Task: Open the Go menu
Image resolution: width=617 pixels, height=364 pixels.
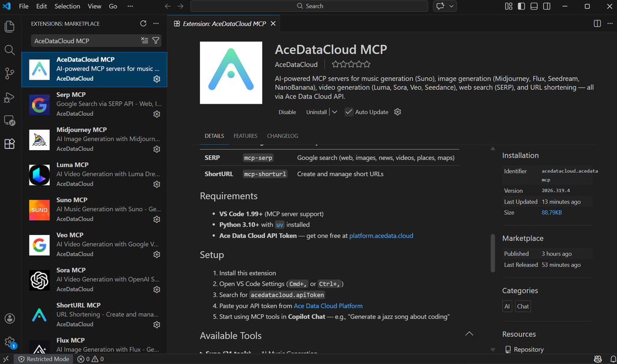Action: tap(113, 6)
